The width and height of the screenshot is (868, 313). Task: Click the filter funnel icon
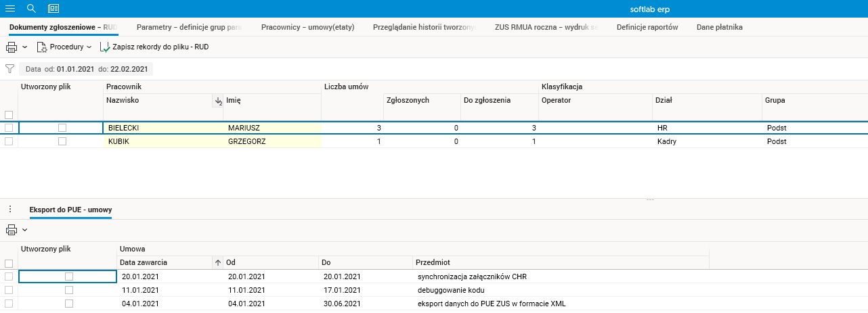[x=9, y=68]
